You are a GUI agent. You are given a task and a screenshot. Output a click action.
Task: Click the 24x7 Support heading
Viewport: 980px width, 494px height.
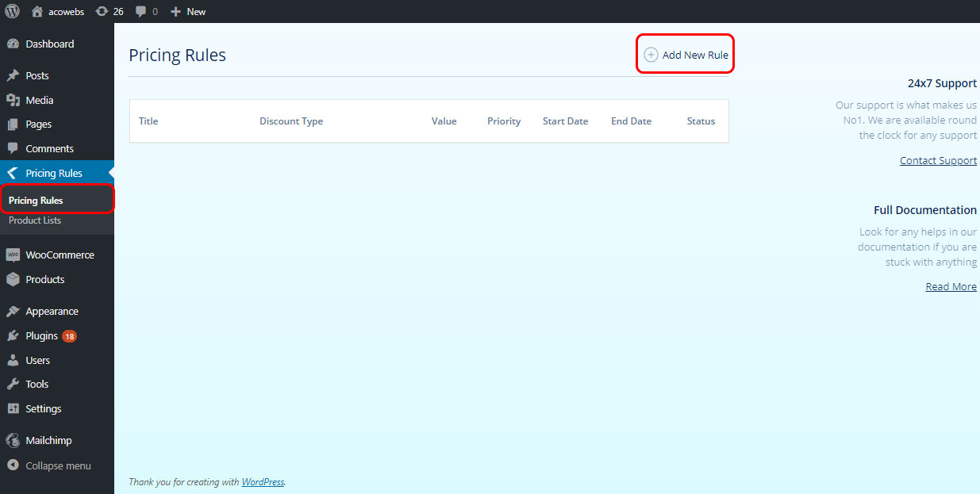[942, 82]
